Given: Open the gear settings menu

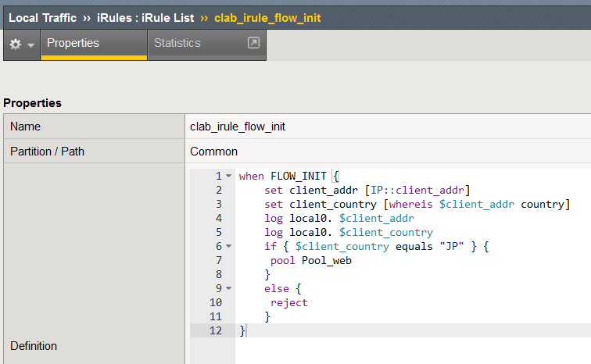Looking at the screenshot, I should pyautogui.click(x=16, y=45).
